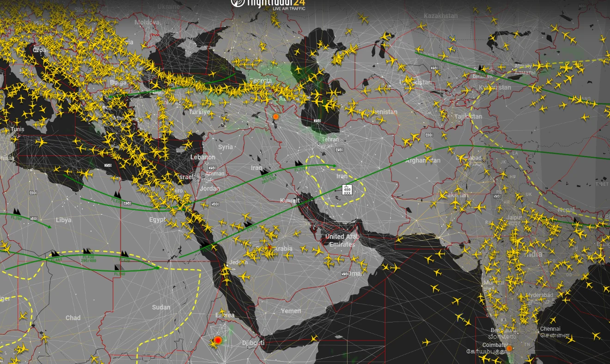The width and height of the screenshot is (610, 364).
Task: Click the Egypt country label
Action: 157,219
